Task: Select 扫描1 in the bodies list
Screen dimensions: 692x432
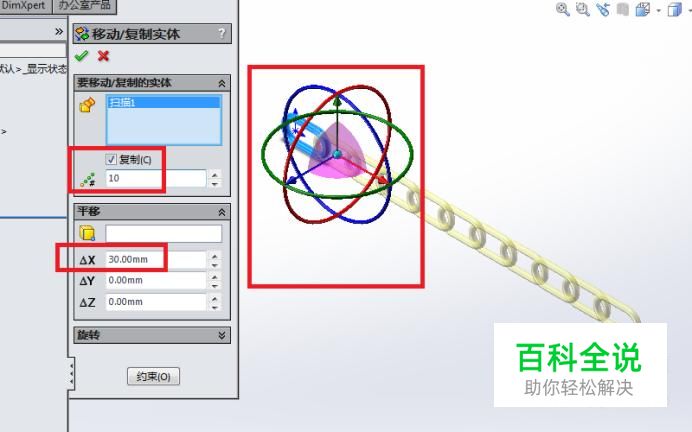Action: point(164,102)
